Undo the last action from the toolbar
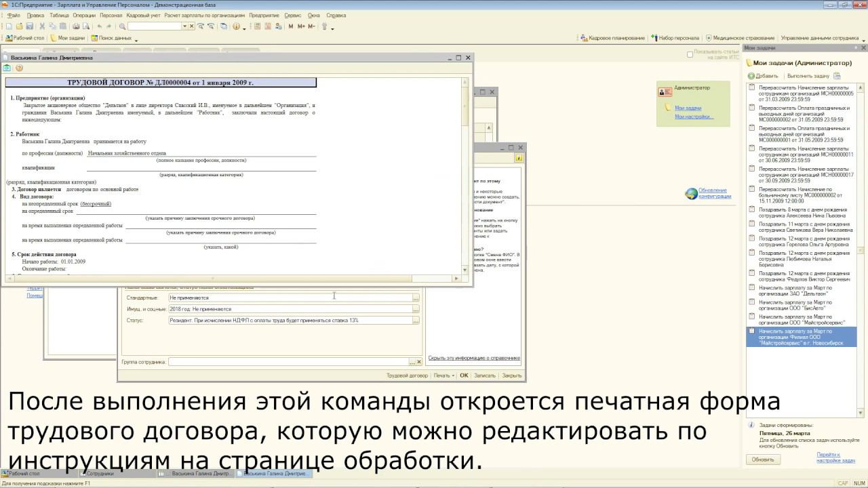 point(99,26)
